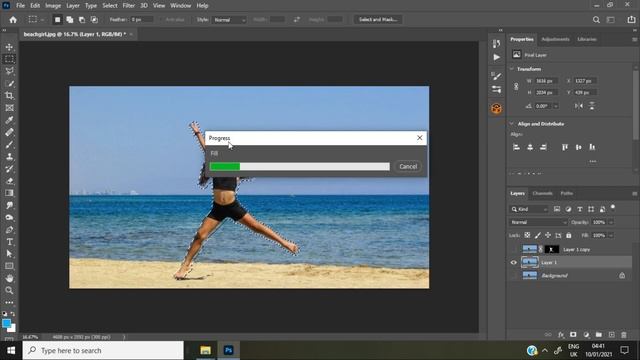Click the foreground color swatch

6,323
